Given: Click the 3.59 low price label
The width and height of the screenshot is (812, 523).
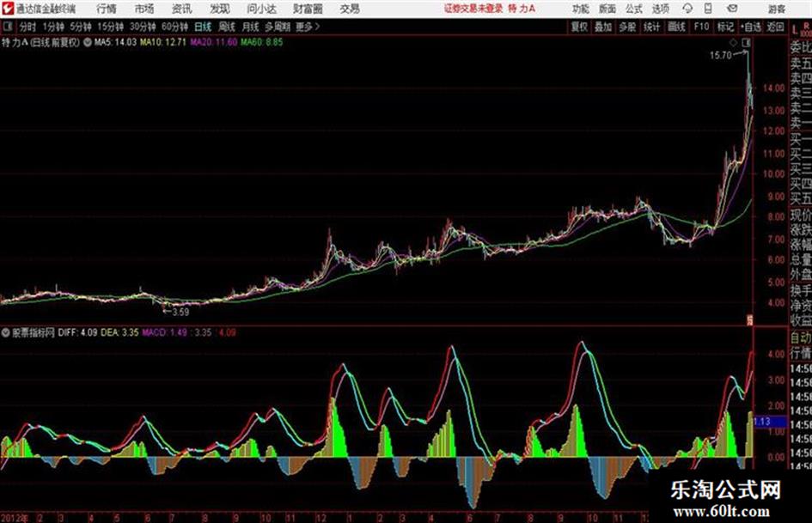Looking at the screenshot, I should (x=180, y=312).
